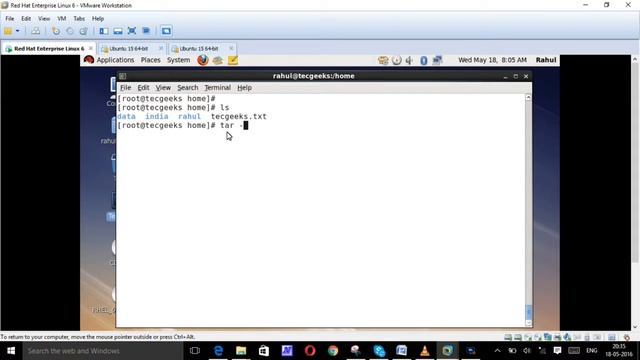The height and width of the screenshot is (360, 640).
Task: Open Windows Action Center notifications
Action: (x=557, y=351)
